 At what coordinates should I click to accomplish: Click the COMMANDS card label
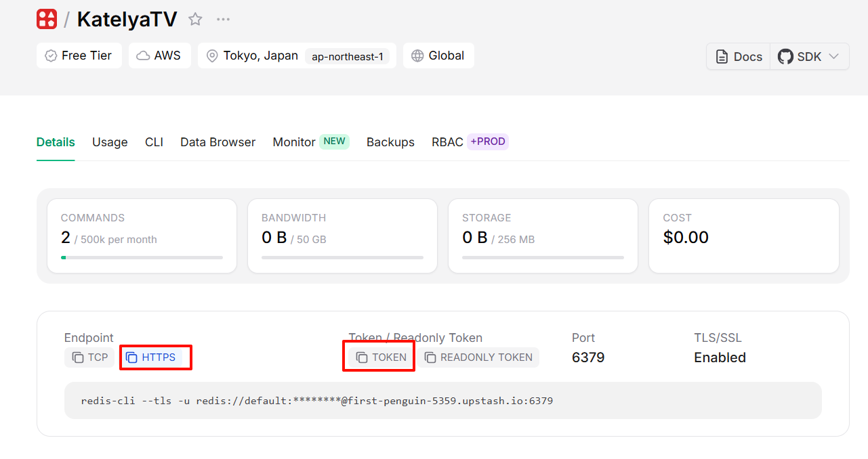[x=93, y=218]
